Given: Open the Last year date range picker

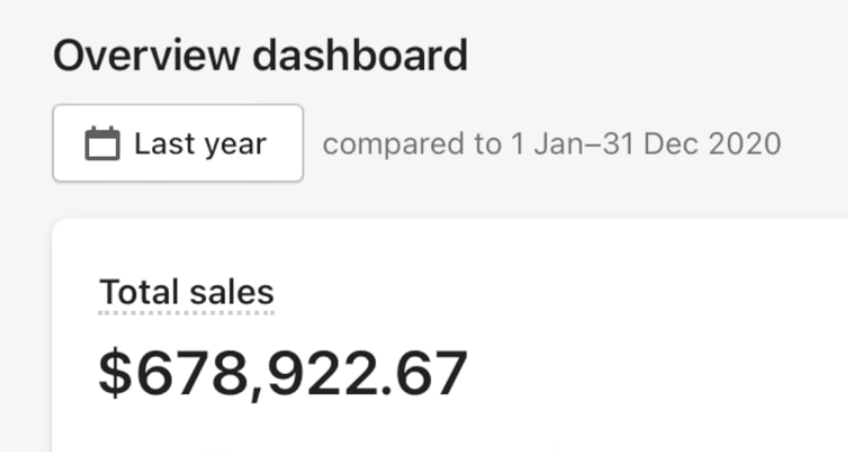Looking at the screenshot, I should coord(178,144).
